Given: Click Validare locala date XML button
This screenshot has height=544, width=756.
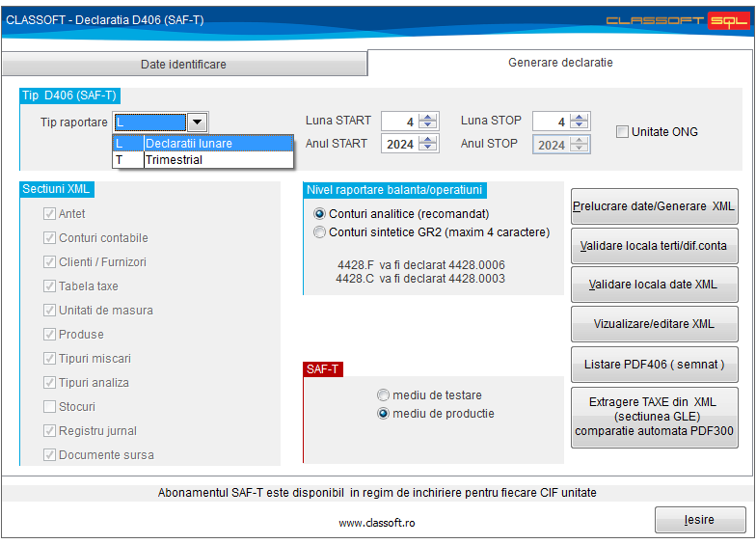Looking at the screenshot, I should point(654,285).
